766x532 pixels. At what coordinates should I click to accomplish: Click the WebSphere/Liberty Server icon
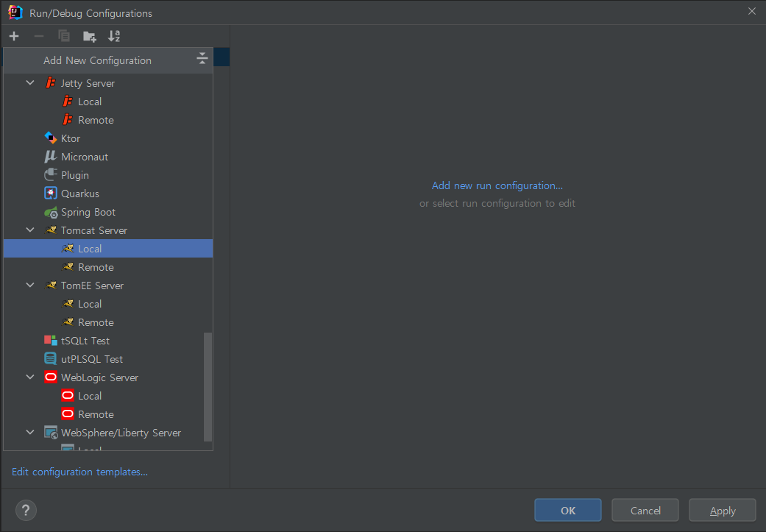[x=50, y=433]
